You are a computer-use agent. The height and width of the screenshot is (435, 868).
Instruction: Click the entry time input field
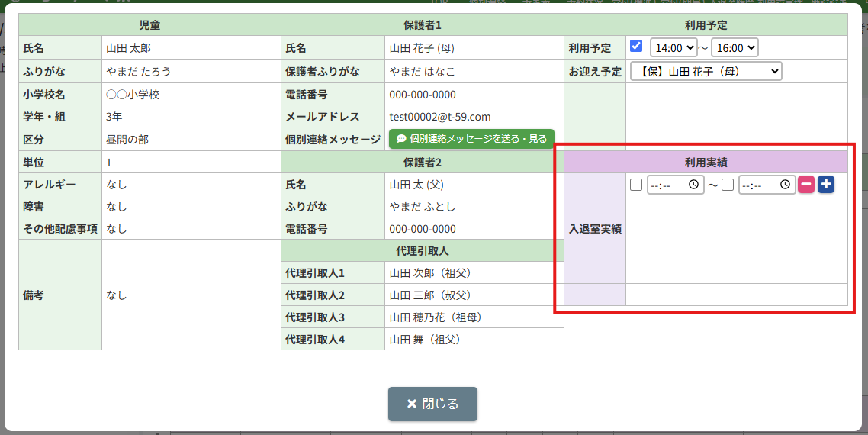pos(667,185)
